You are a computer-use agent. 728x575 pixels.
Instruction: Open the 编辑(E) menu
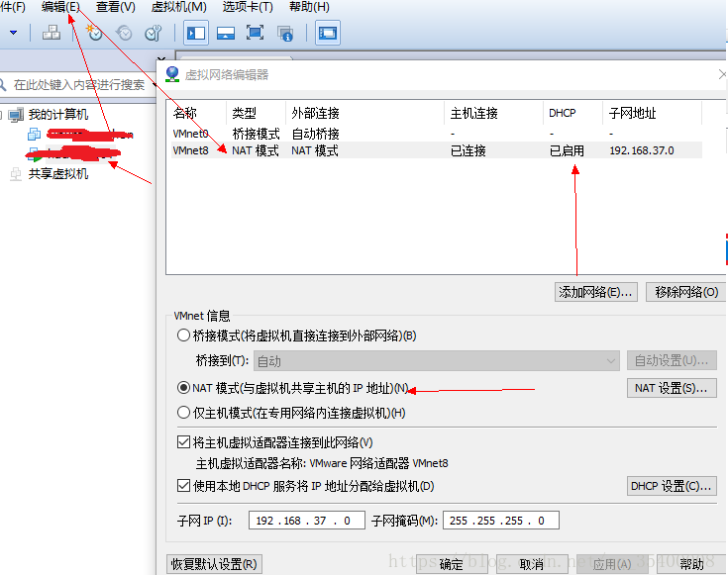point(60,8)
